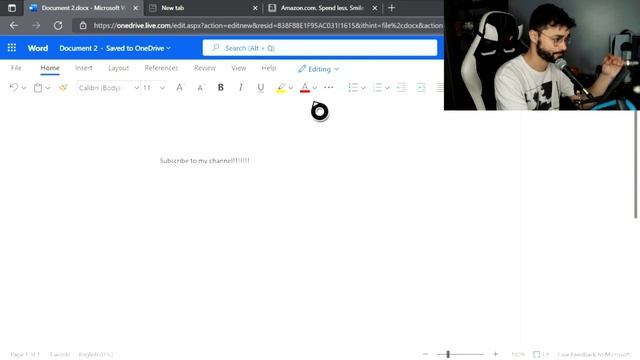
Task: Click the Fit page icon
Action: 536,354
